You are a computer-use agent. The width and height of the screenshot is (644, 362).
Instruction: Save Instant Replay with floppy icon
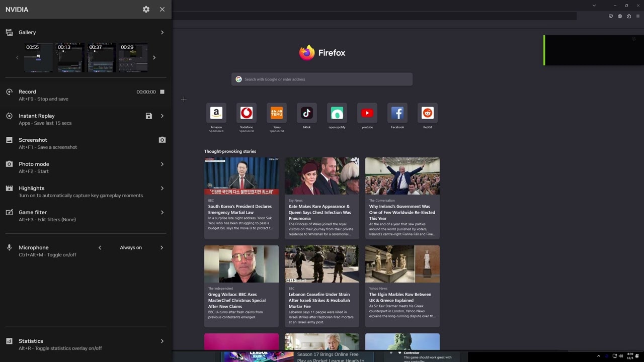tap(148, 116)
